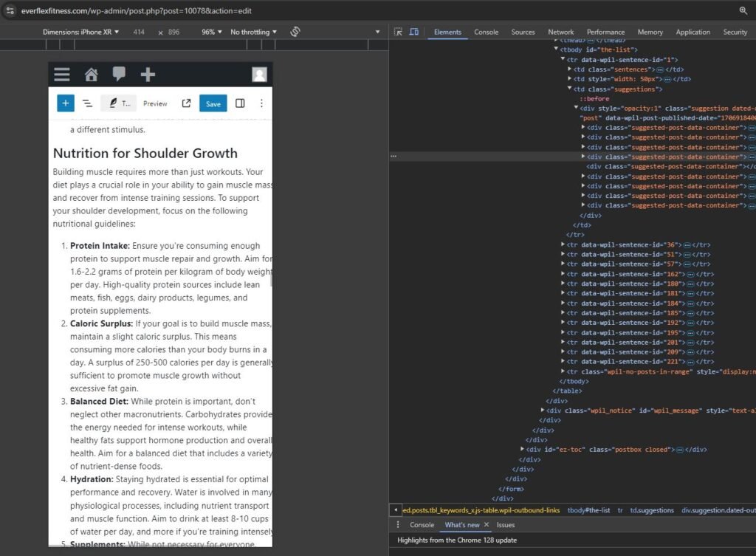756x556 pixels.
Task: Open more device toolbar options arrow
Action: tap(377, 32)
